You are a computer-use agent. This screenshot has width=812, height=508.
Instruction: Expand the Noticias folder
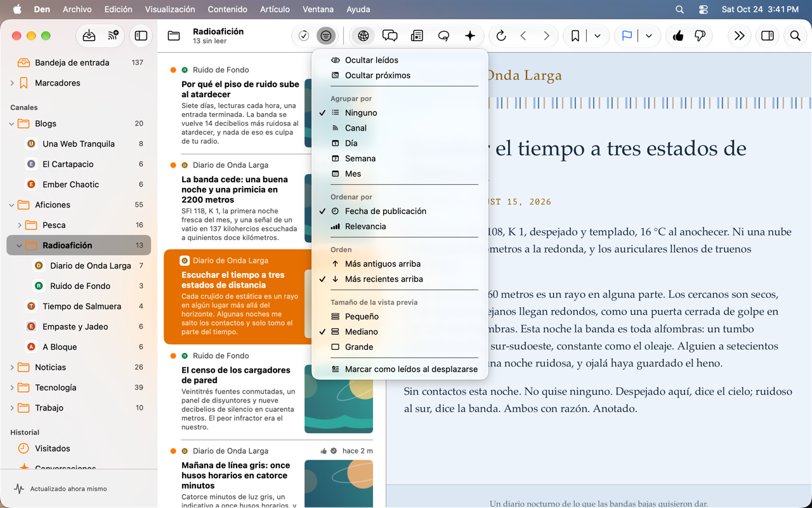tap(12, 368)
